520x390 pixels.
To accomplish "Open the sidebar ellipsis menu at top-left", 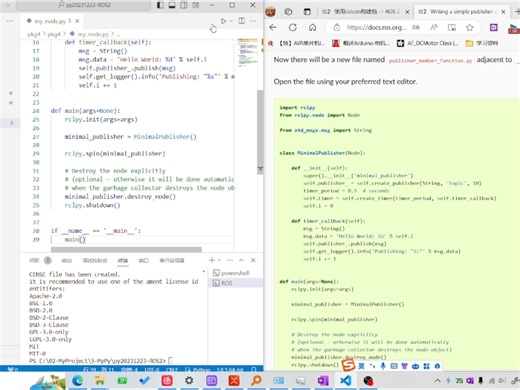I will 10,21.
